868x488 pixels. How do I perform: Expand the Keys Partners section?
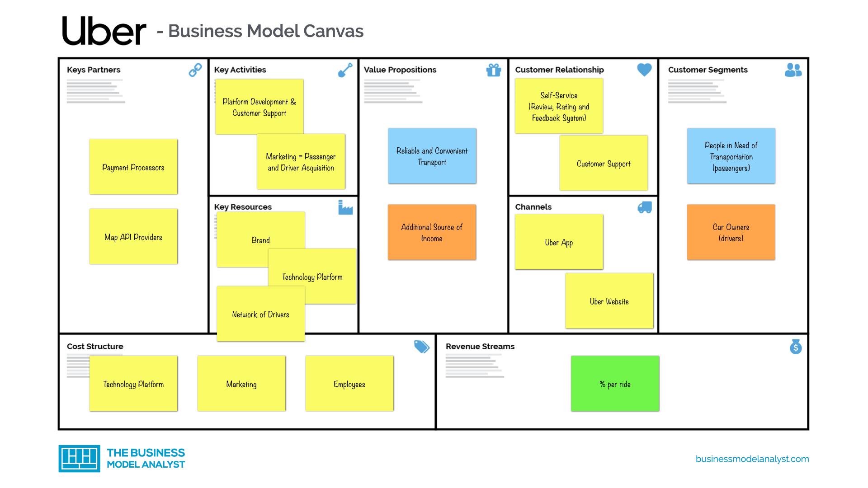[x=96, y=70]
